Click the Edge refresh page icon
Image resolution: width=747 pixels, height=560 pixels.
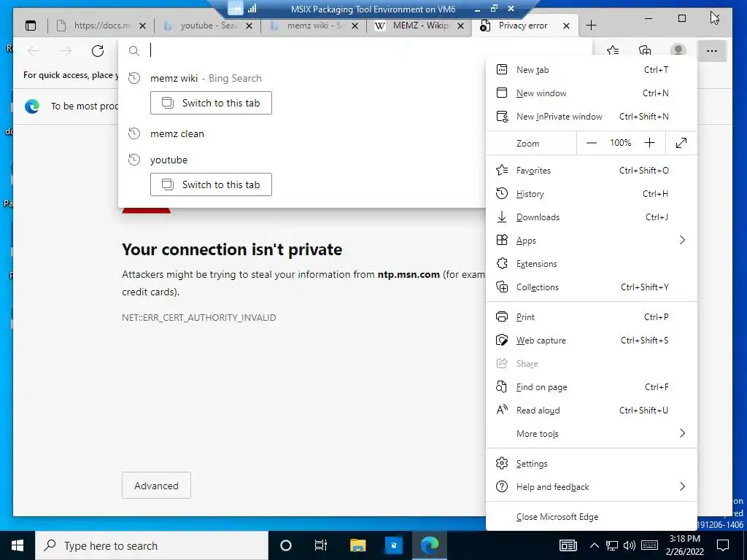pyautogui.click(x=98, y=51)
